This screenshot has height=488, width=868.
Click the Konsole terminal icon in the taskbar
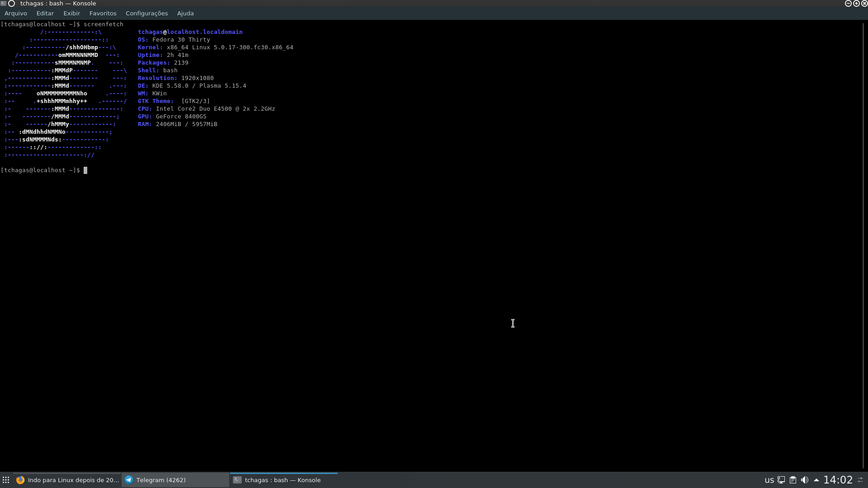237,480
